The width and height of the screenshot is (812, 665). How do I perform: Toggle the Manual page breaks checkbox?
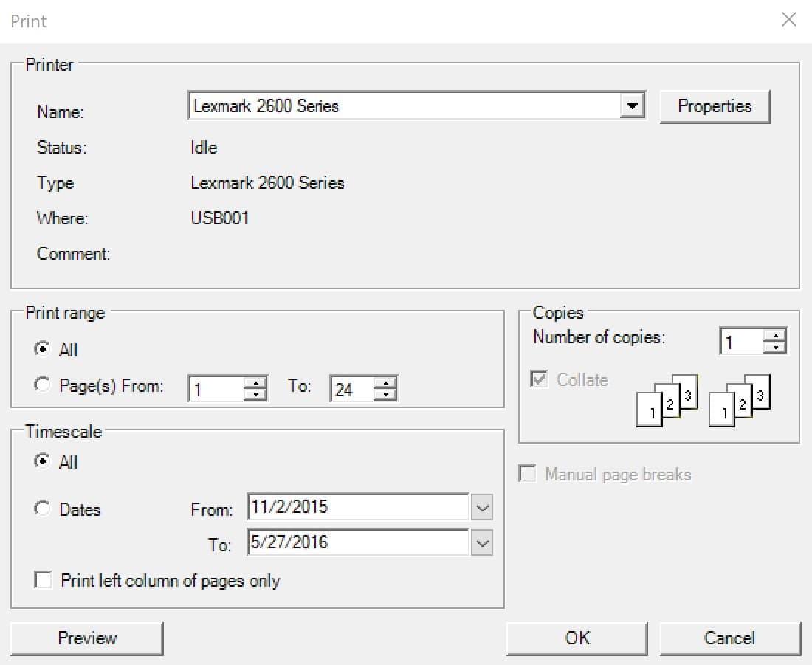[x=528, y=474]
